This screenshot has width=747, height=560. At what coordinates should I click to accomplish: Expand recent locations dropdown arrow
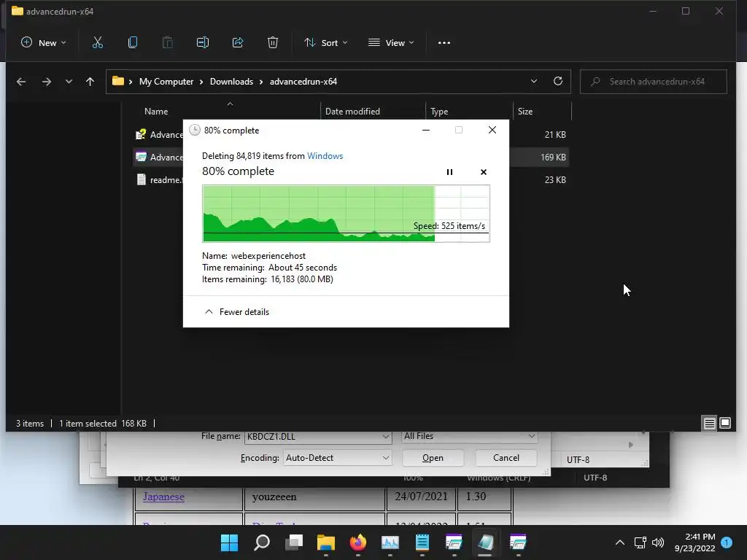[x=69, y=82]
